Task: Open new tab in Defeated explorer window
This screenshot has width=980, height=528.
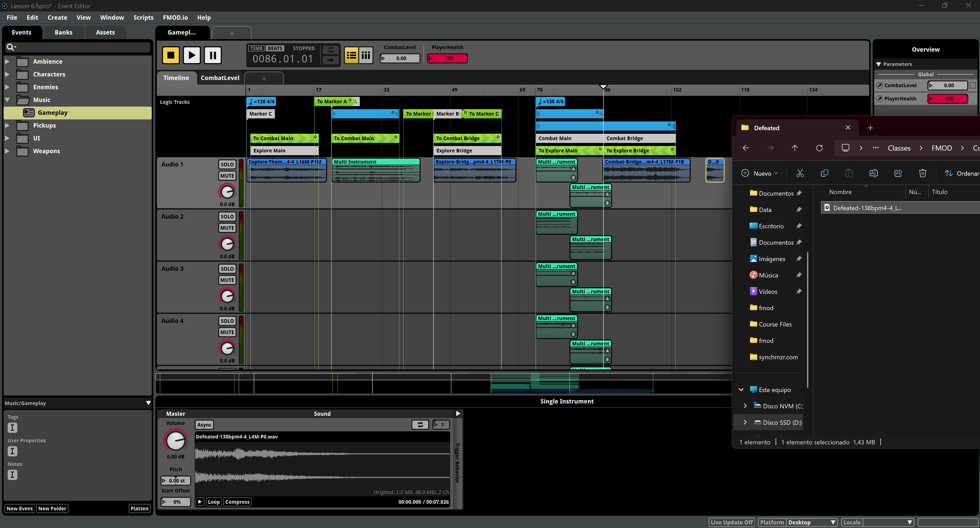Action: 870,128
